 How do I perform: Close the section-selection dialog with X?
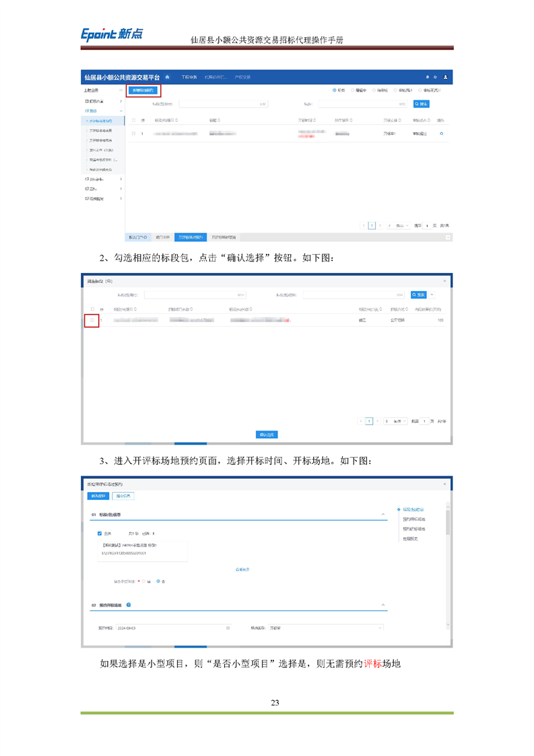tap(444, 280)
